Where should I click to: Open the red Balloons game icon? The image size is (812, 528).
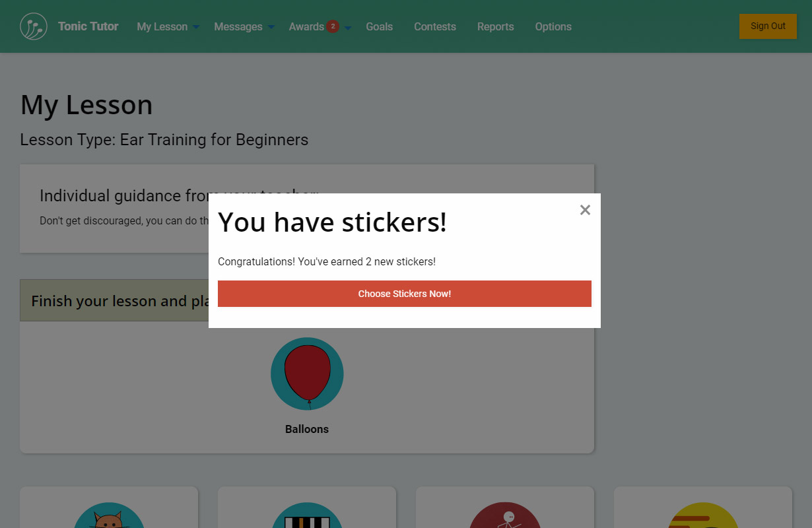click(x=307, y=374)
